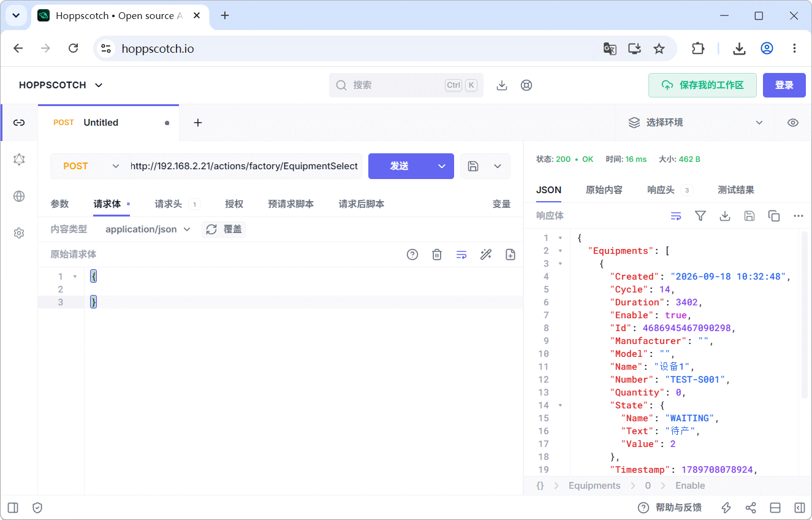Click the shield interceptor icon in footer
The image size is (812, 520).
click(x=37, y=508)
